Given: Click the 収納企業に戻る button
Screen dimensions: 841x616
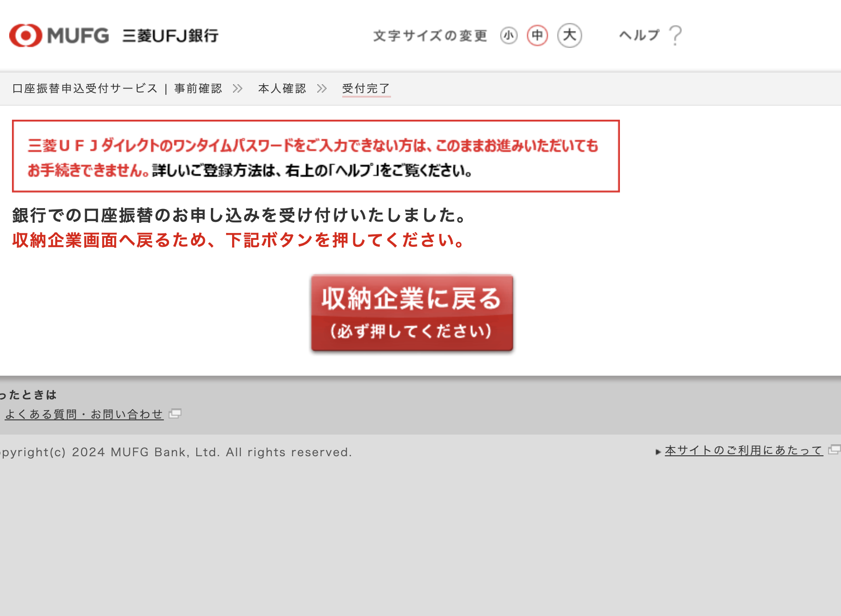Looking at the screenshot, I should (x=412, y=313).
